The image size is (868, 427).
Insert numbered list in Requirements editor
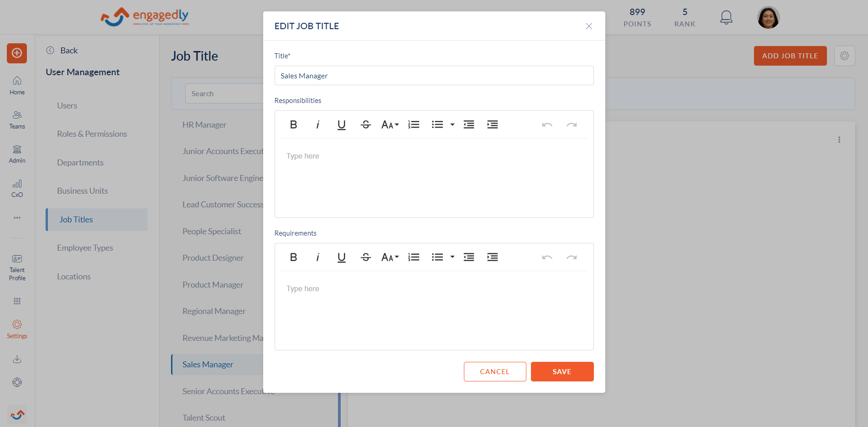[x=414, y=257]
